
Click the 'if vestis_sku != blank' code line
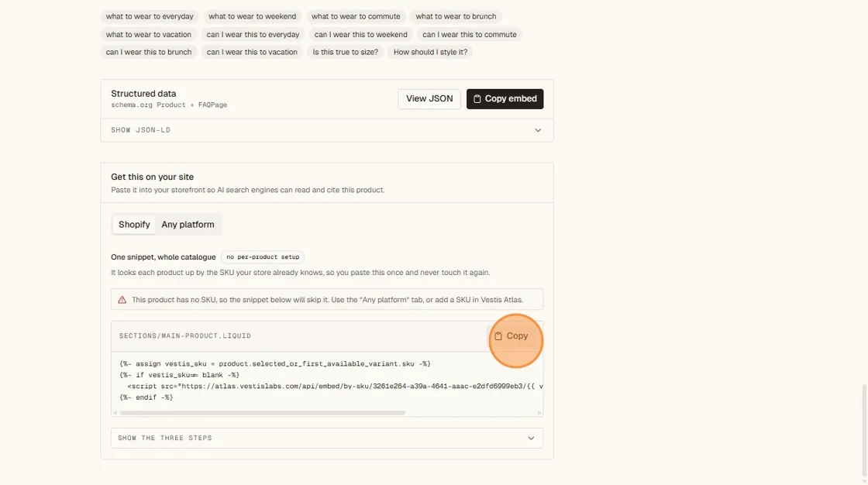179,375
